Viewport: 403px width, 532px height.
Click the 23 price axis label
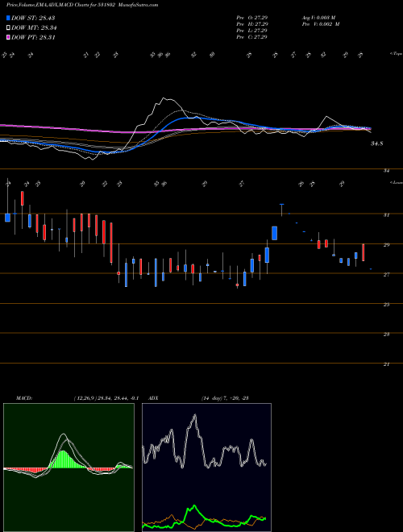[386, 335]
